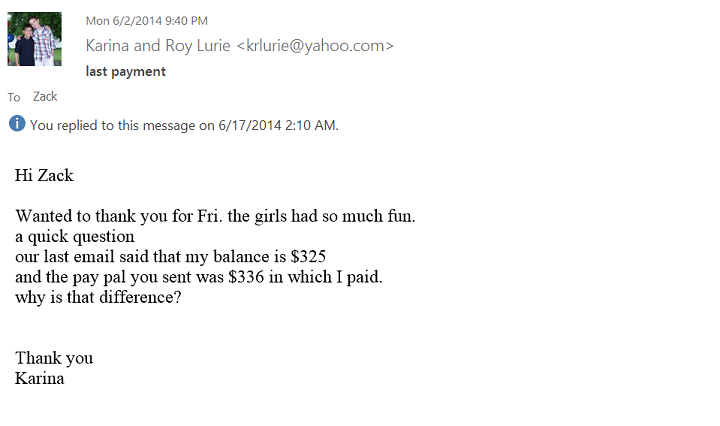Click the 'Hi Zack' greeting

pyautogui.click(x=44, y=176)
